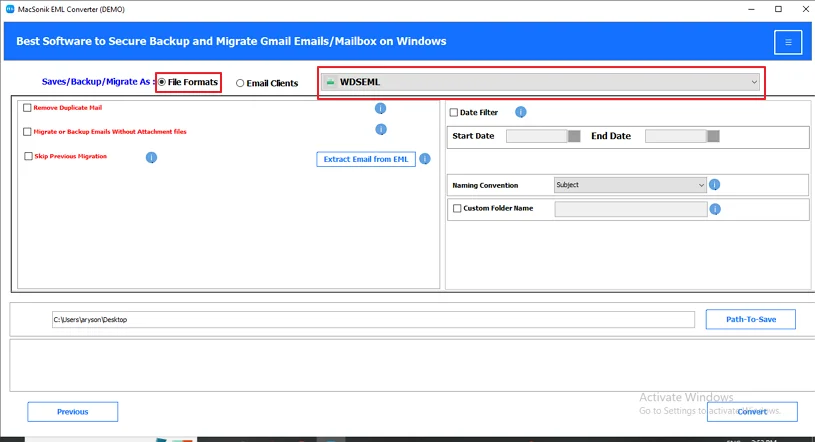Toggle Skip Previous Migration checkbox
Viewport: 815px width, 442px height.
(x=28, y=156)
